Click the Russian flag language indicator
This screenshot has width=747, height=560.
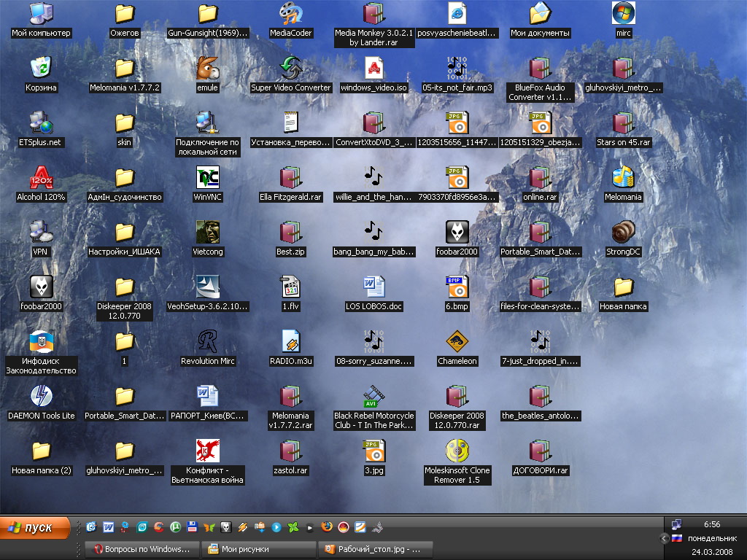click(x=676, y=538)
